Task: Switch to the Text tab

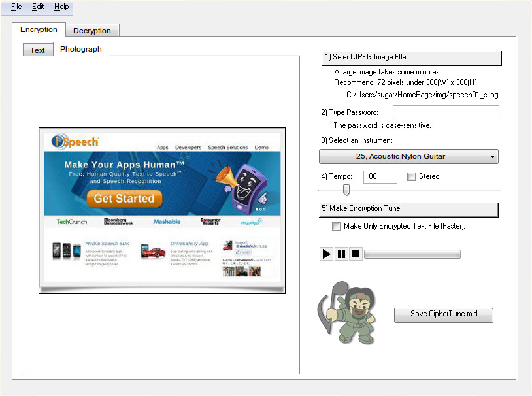Action: tap(37, 50)
